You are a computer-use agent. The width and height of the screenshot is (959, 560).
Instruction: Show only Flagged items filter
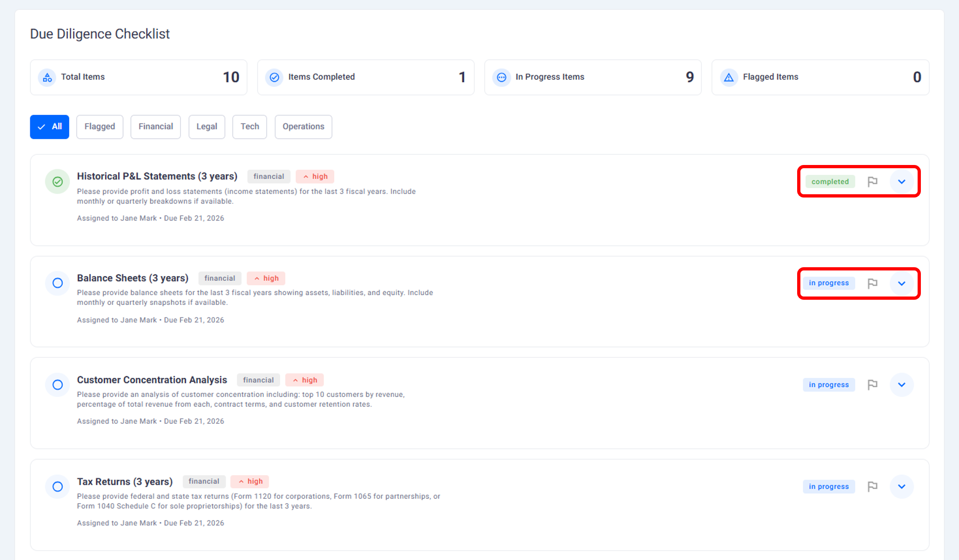pos(100,127)
